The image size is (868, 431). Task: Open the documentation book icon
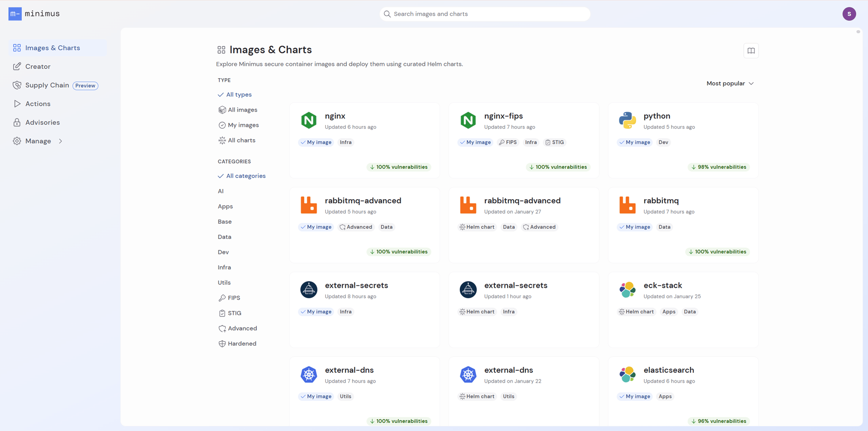pos(751,51)
